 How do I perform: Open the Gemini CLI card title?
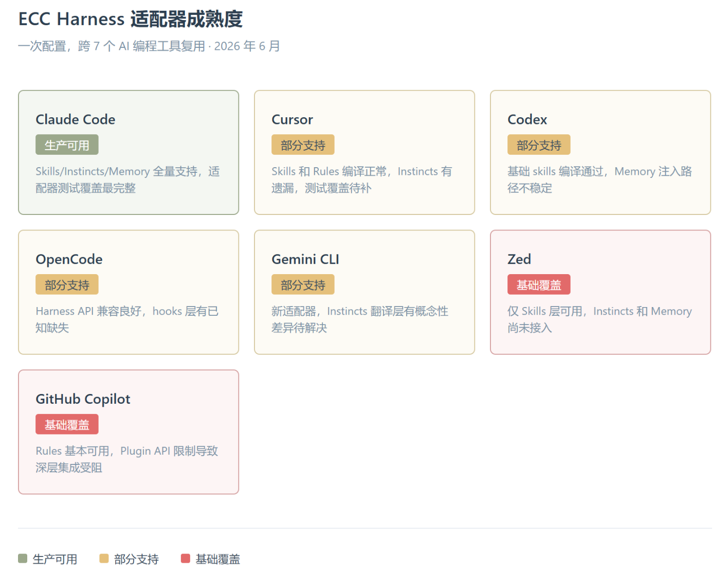(x=305, y=259)
